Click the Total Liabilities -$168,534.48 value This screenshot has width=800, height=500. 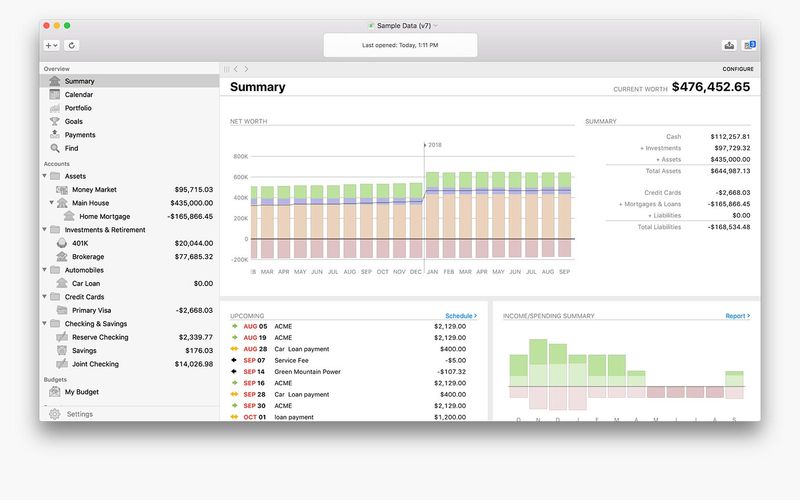pyautogui.click(x=729, y=227)
